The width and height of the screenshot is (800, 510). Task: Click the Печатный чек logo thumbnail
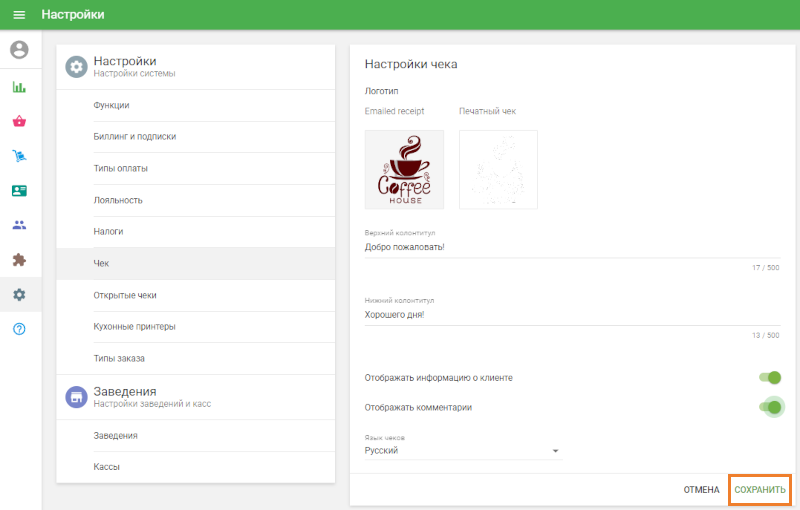(x=498, y=169)
